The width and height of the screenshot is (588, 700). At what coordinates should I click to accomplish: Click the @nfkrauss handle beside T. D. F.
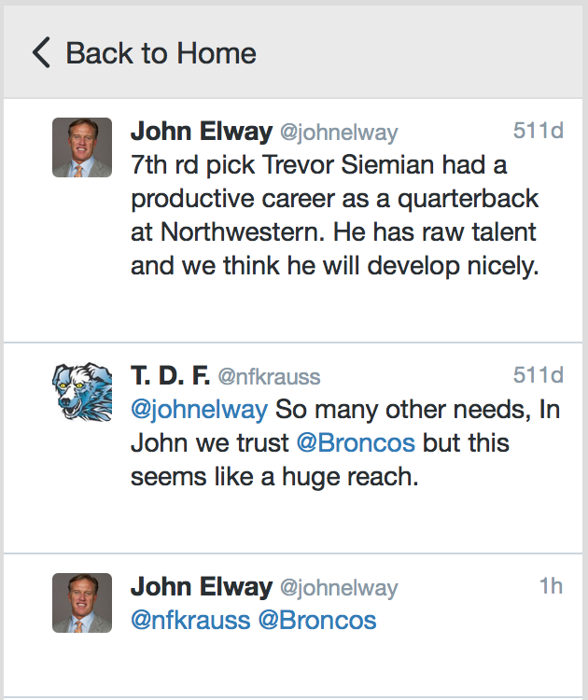click(x=269, y=377)
